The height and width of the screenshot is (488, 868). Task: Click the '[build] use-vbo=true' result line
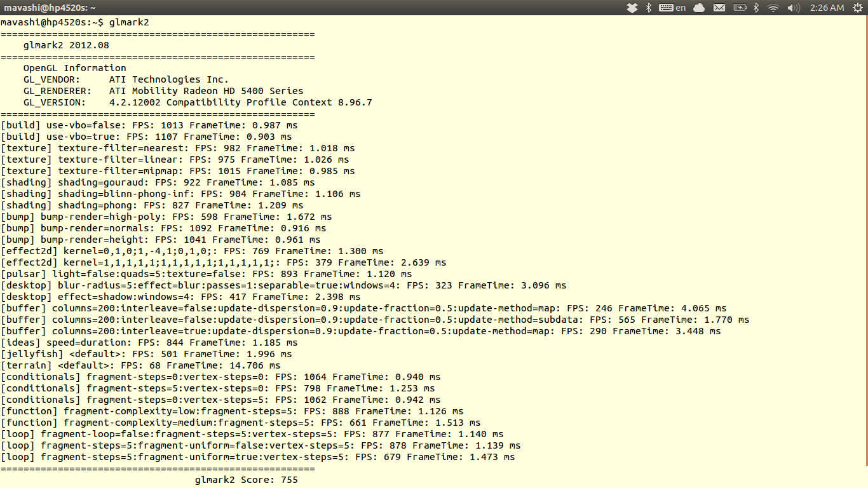click(146, 137)
